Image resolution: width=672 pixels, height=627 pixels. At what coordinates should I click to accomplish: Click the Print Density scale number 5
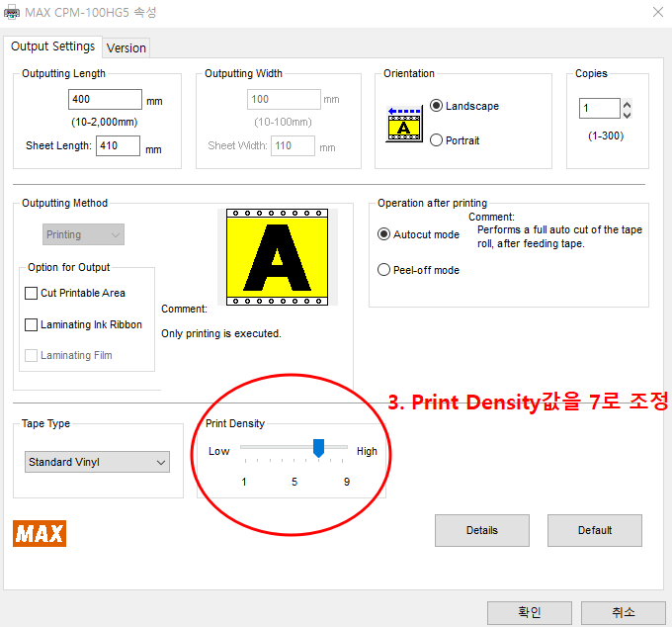(x=294, y=482)
